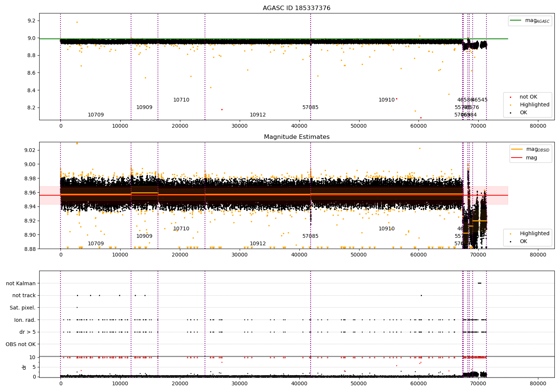The height and width of the screenshot is (392, 560).
Task: Click the plot title 'AGASC ID 185337376'
Action: pyautogui.click(x=296, y=8)
